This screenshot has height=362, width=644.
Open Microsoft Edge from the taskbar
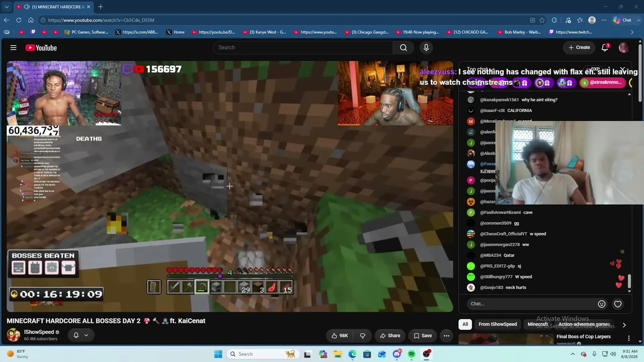coord(352,354)
